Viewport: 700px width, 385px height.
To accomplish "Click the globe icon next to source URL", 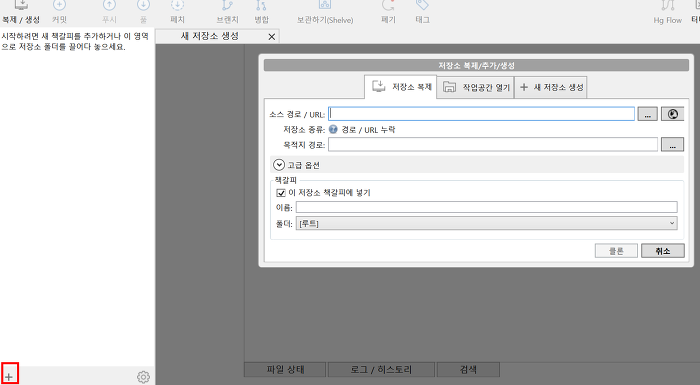I will pyautogui.click(x=672, y=114).
